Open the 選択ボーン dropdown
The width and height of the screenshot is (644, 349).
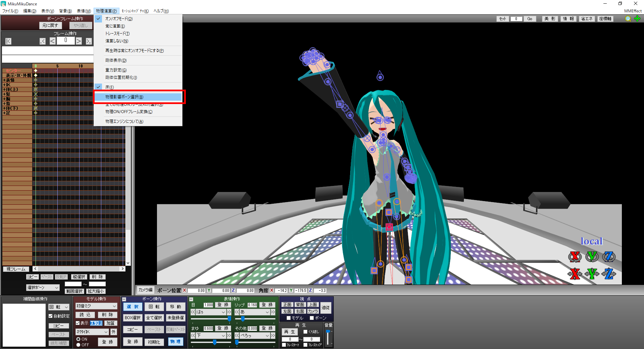[43, 288]
